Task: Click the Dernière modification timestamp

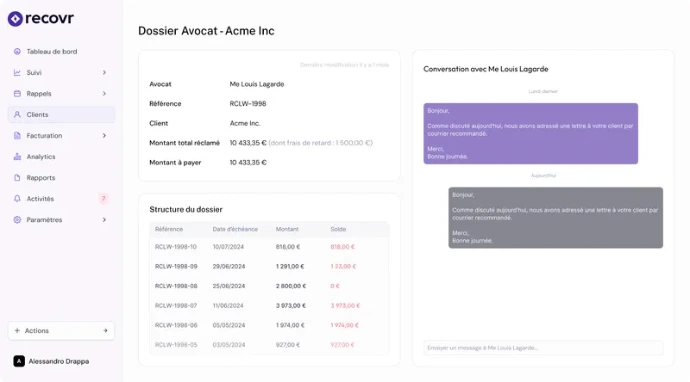Action: (x=345, y=65)
